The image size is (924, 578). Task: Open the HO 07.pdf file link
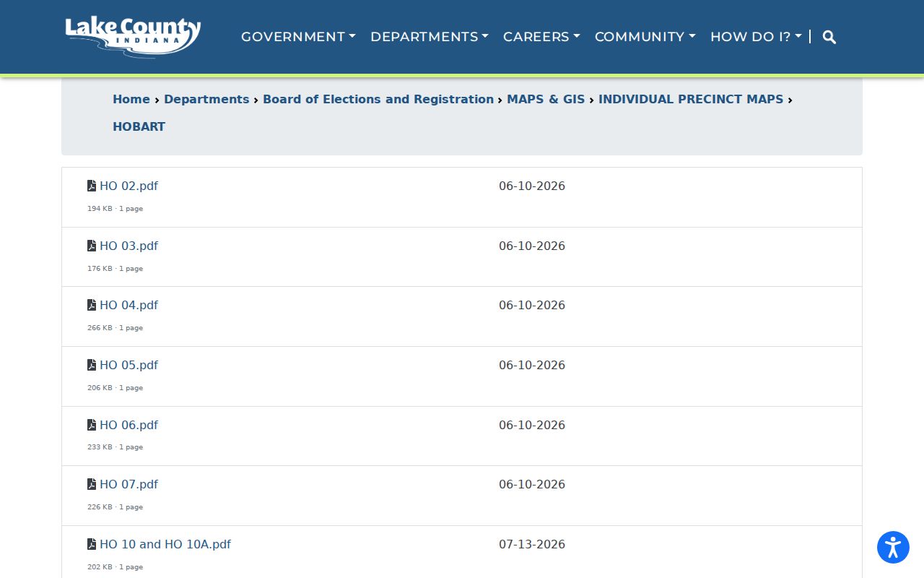[x=128, y=484]
